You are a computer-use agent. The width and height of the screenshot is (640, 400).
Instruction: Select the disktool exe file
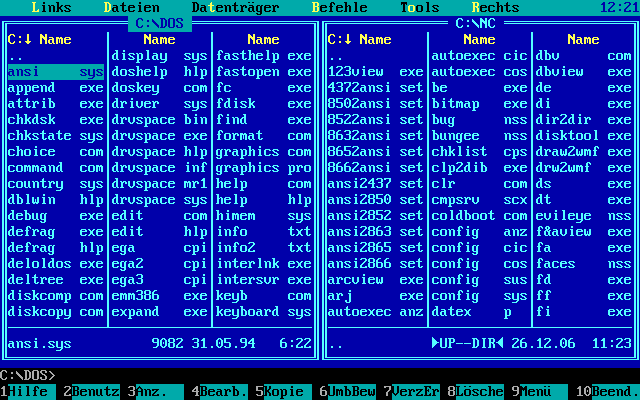tap(584, 136)
